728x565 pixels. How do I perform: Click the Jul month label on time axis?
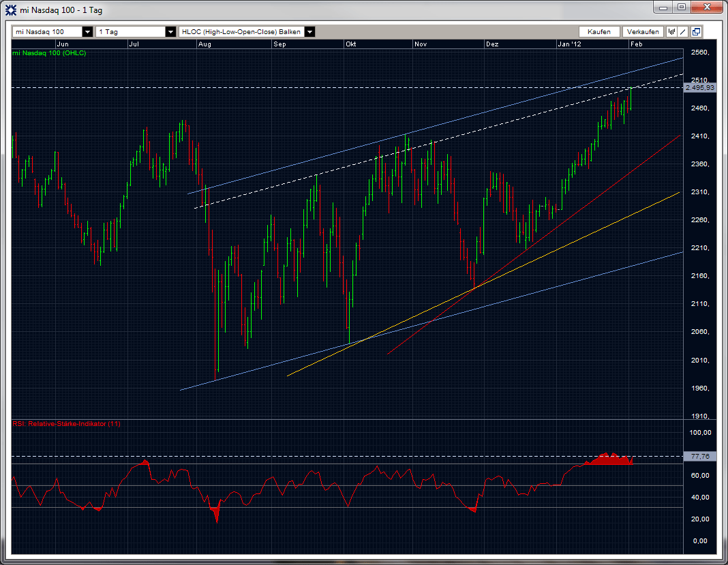click(x=134, y=44)
